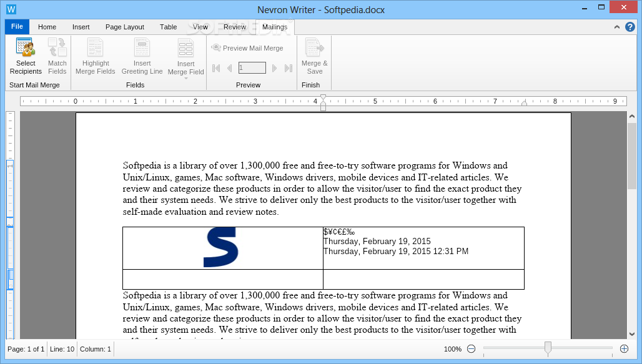Click the right margin marker on the ruler

click(x=524, y=103)
